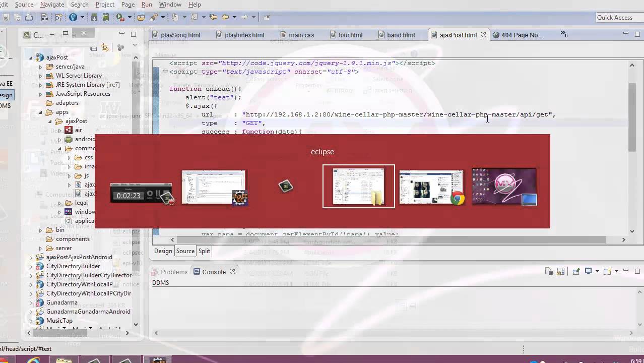
Task: Select the components folder
Action: [x=73, y=239]
